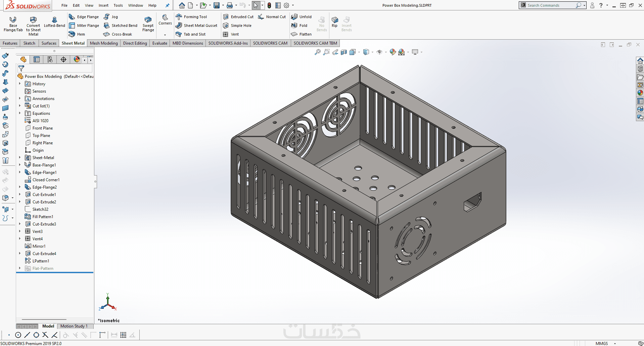Select the Model tab at bottom
Image resolution: width=644 pixels, height=346 pixels.
coord(48,326)
